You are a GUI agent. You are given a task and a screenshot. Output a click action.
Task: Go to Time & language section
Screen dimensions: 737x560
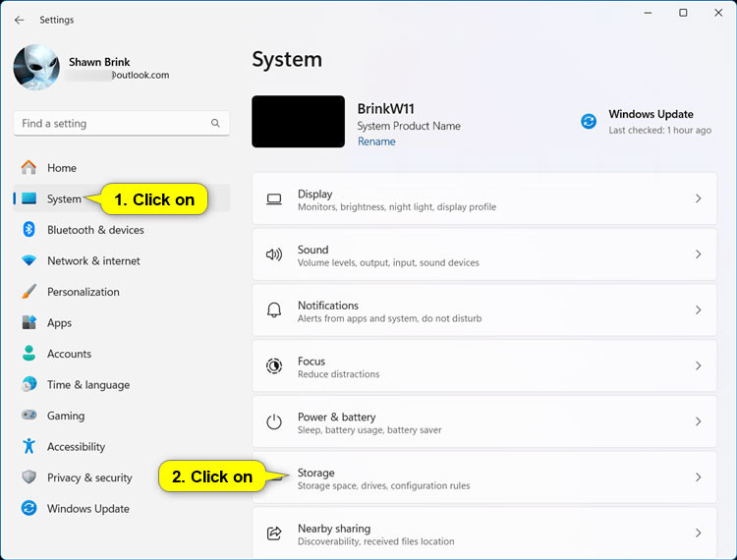click(86, 385)
